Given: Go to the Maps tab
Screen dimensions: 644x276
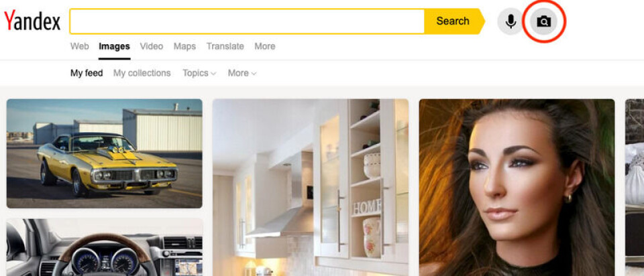Looking at the screenshot, I should (x=184, y=46).
